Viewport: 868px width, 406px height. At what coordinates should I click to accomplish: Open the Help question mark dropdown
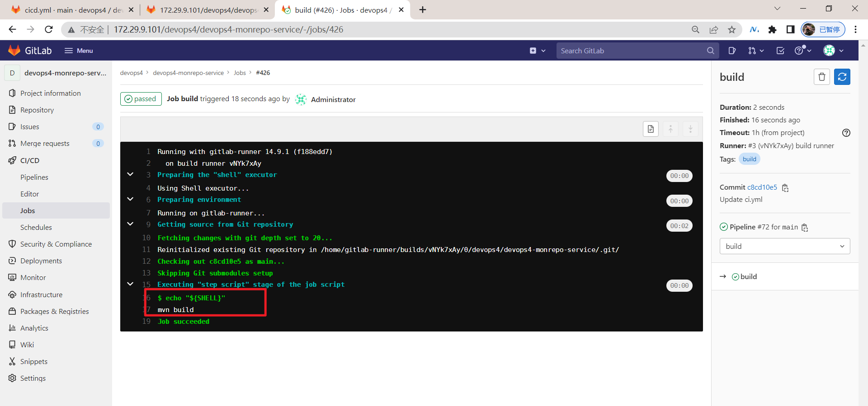coord(803,51)
